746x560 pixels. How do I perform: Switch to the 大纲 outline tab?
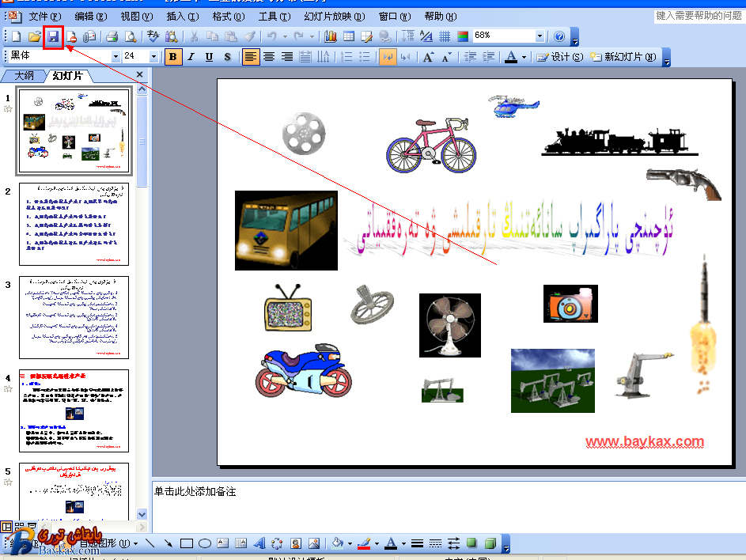pyautogui.click(x=25, y=76)
